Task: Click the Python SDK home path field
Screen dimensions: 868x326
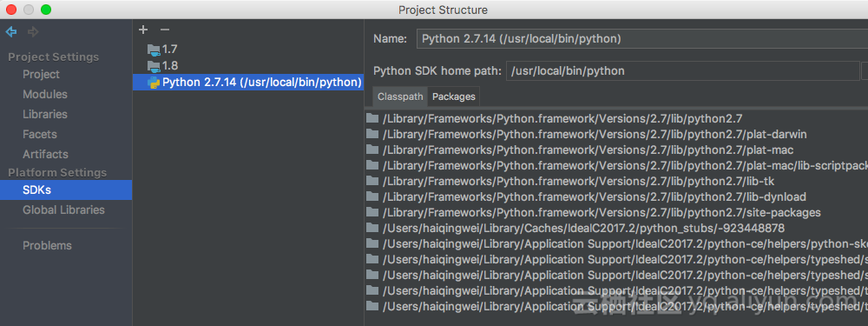Action: click(x=682, y=71)
